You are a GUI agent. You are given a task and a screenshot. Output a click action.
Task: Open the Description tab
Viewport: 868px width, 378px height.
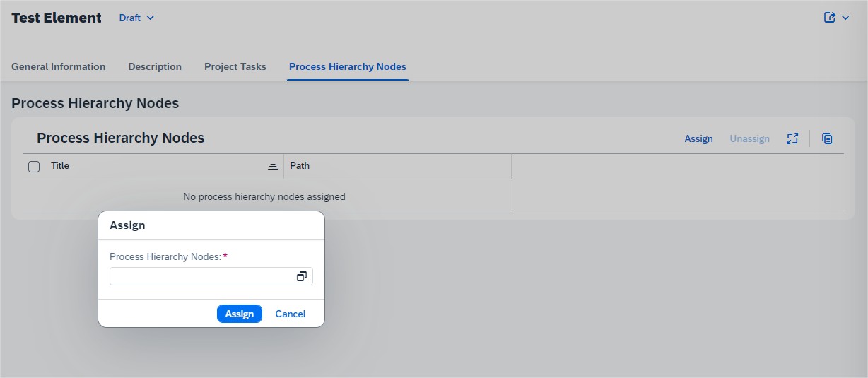click(155, 66)
